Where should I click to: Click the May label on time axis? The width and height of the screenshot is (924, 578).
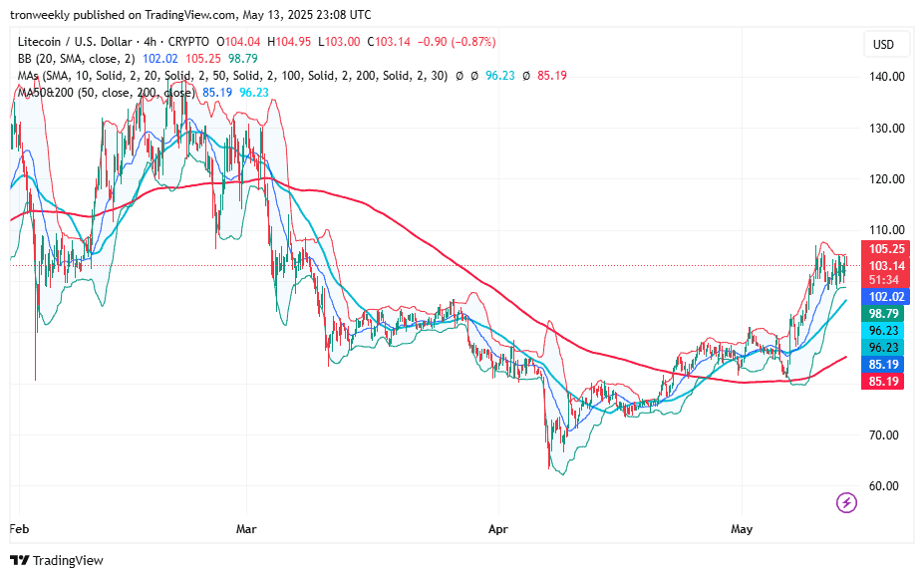coord(742,529)
